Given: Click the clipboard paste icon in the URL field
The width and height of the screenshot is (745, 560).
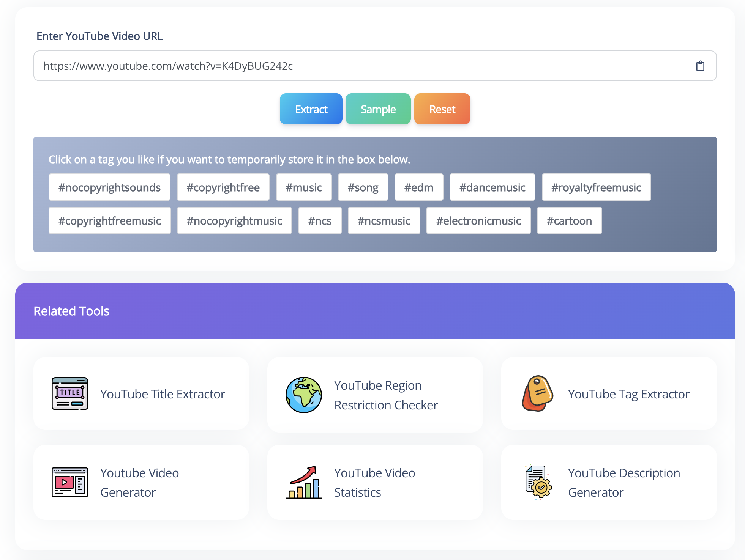Looking at the screenshot, I should click(x=701, y=66).
